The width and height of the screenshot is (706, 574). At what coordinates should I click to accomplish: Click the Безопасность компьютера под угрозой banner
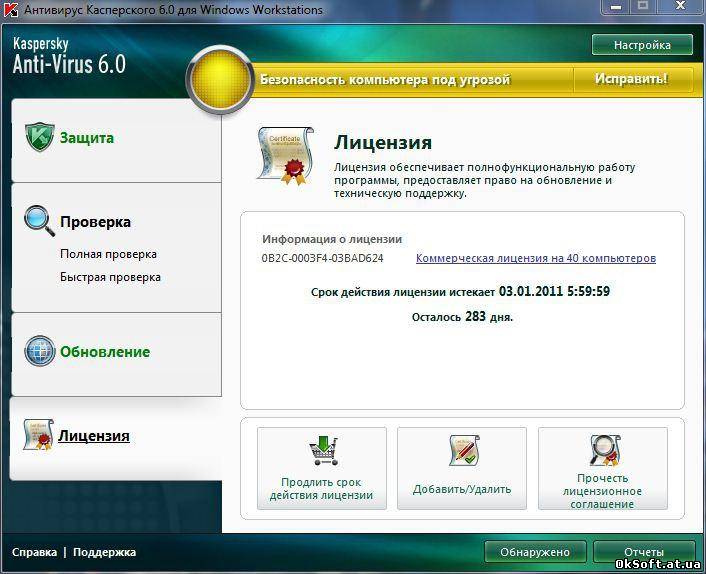(x=385, y=80)
